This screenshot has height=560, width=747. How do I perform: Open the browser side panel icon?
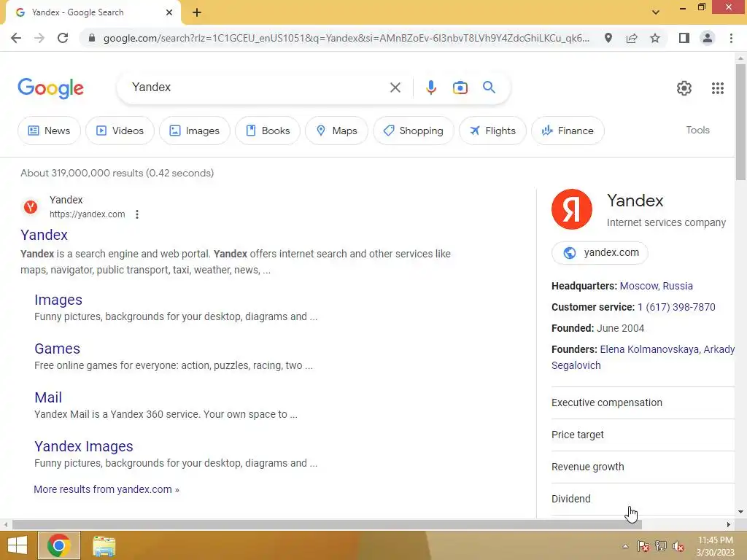pyautogui.click(x=684, y=38)
